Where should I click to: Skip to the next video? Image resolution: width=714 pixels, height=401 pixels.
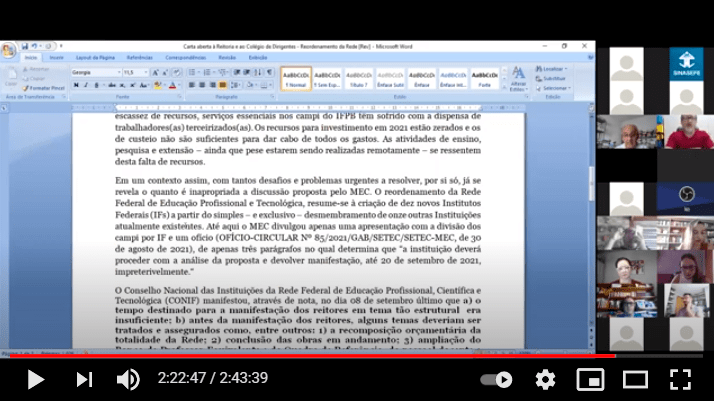(x=84, y=379)
